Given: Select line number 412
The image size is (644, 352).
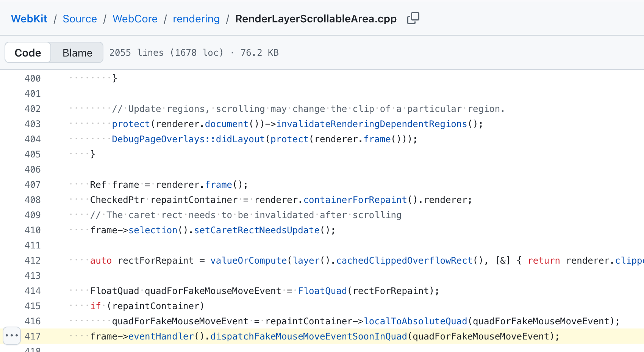Looking at the screenshot, I should [33, 260].
